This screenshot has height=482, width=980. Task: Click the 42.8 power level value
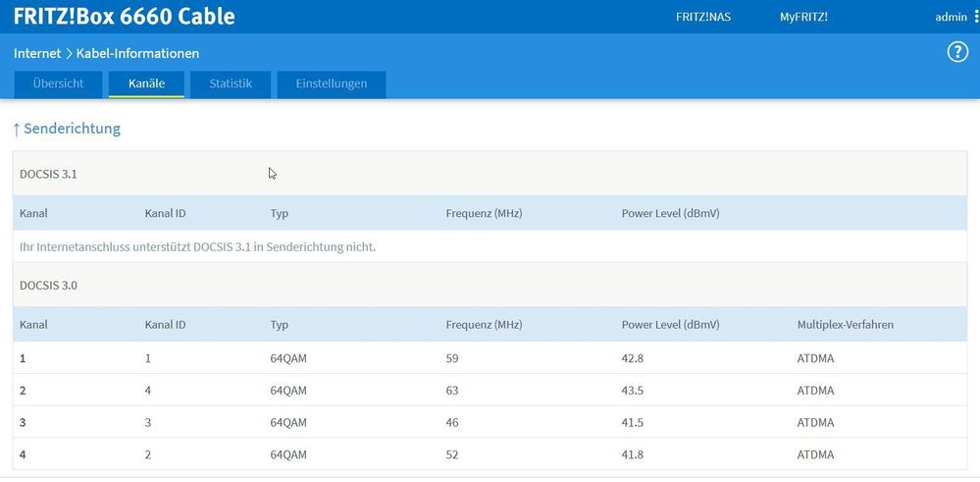[632, 358]
